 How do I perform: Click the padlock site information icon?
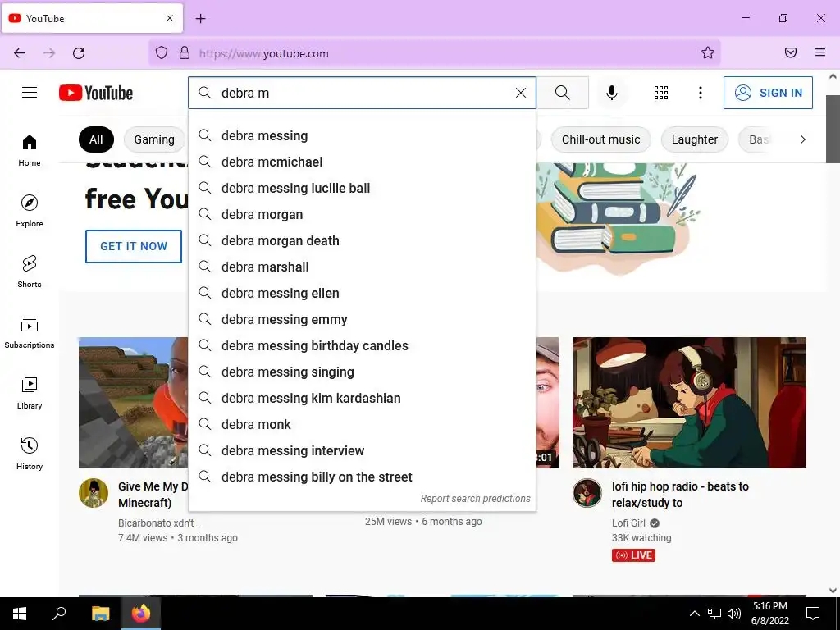click(x=185, y=52)
